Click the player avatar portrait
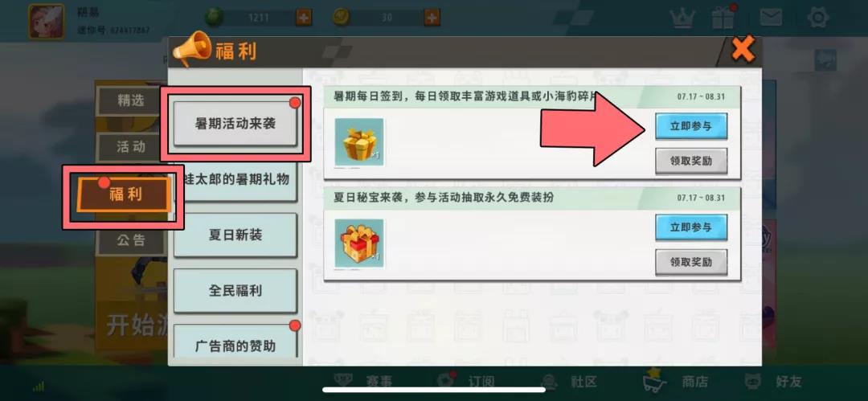The height and width of the screenshot is (401, 868). pos(47,21)
